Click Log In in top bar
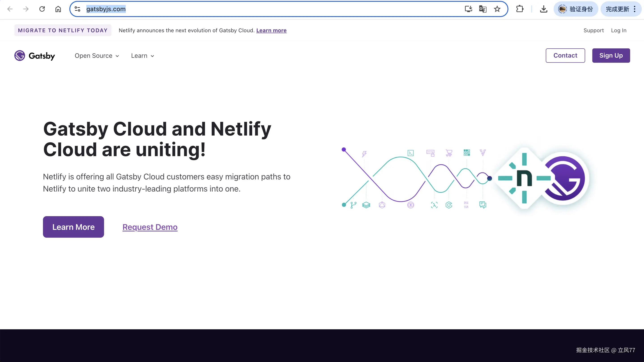The height and width of the screenshot is (362, 644). [x=618, y=30]
